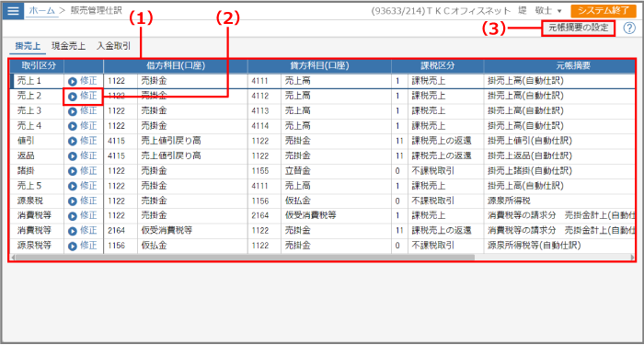
Task: Click the table scrollbar left arrow
Action: tap(12, 258)
